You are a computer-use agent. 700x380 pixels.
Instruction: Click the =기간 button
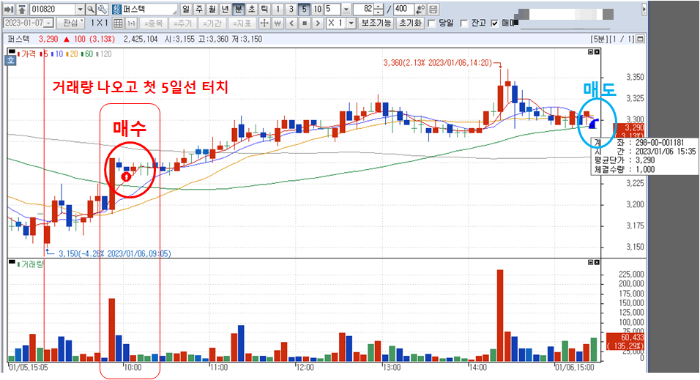pyautogui.click(x=212, y=23)
